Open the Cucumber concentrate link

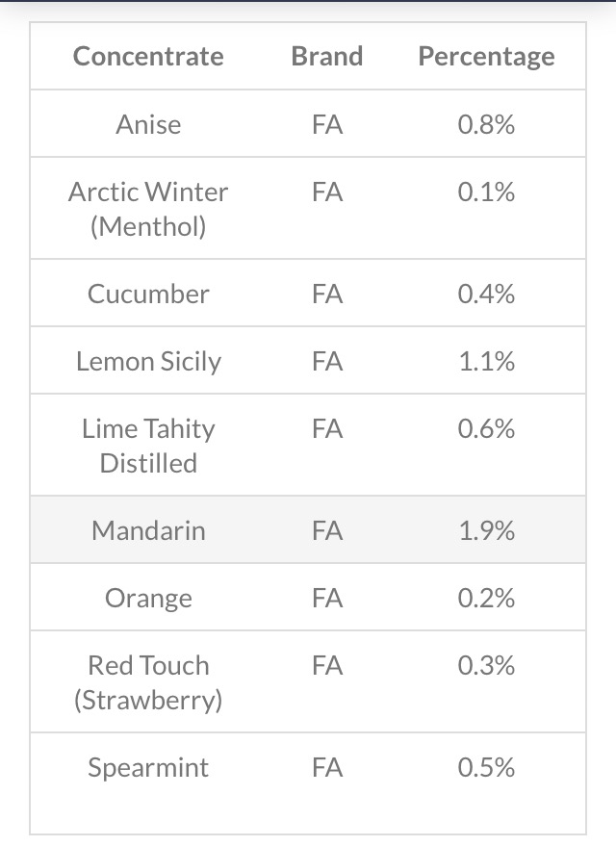[148, 294]
